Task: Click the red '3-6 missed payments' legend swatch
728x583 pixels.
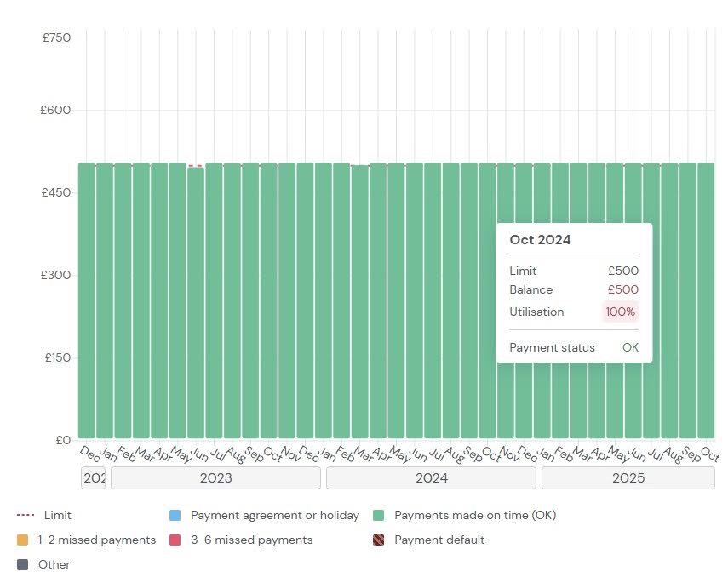Action: coord(175,540)
